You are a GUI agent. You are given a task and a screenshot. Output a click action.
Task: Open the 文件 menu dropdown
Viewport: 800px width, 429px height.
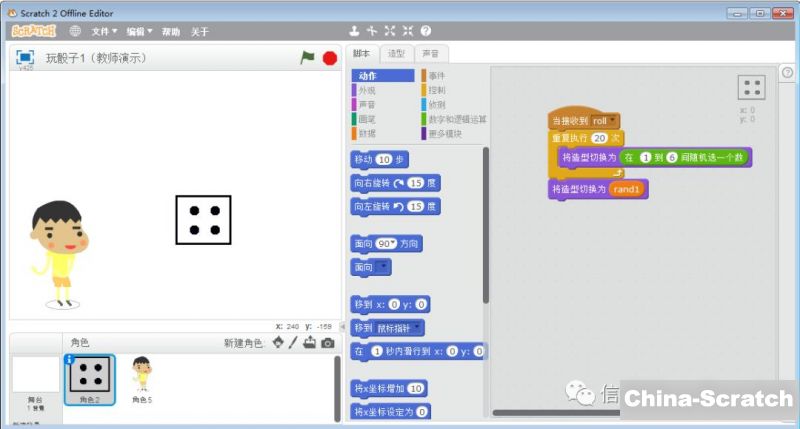[104, 31]
